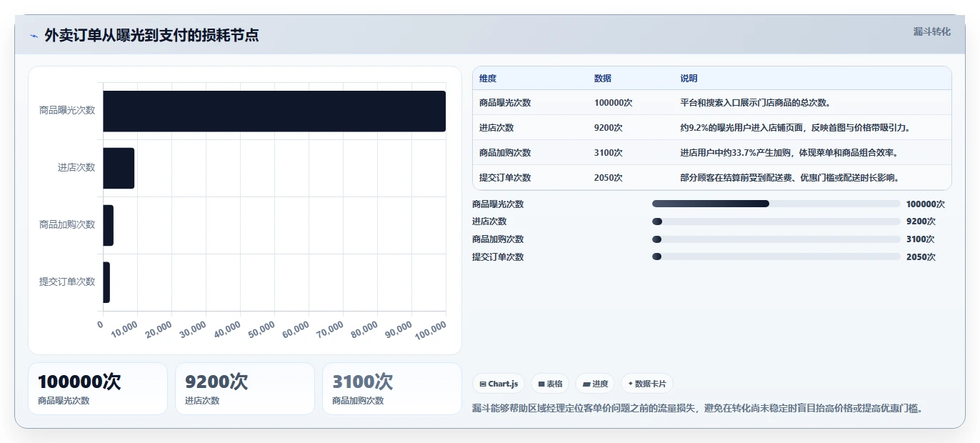
Task: Click the 10,000 tick on the chart x-axis
Action: (125, 329)
